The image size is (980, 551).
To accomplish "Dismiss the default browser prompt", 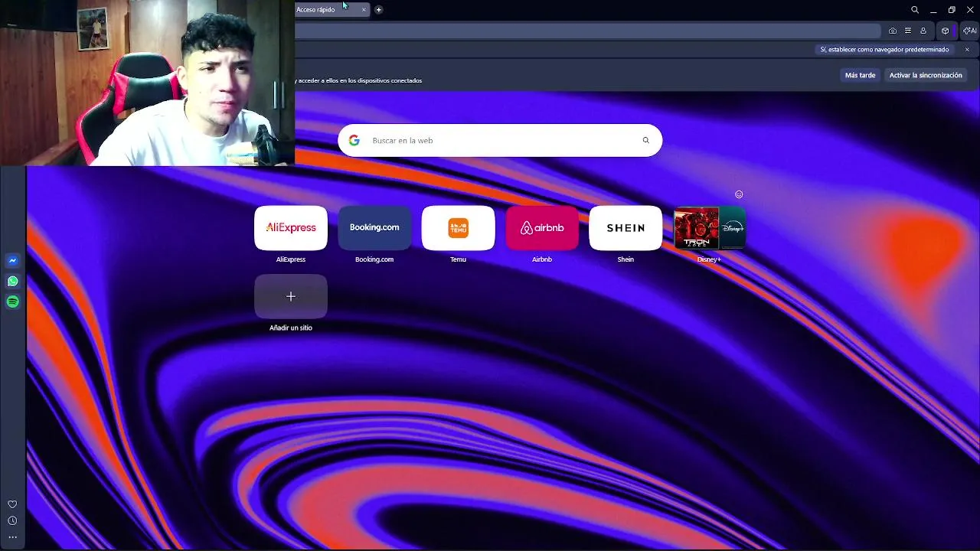I will pyautogui.click(x=967, y=49).
